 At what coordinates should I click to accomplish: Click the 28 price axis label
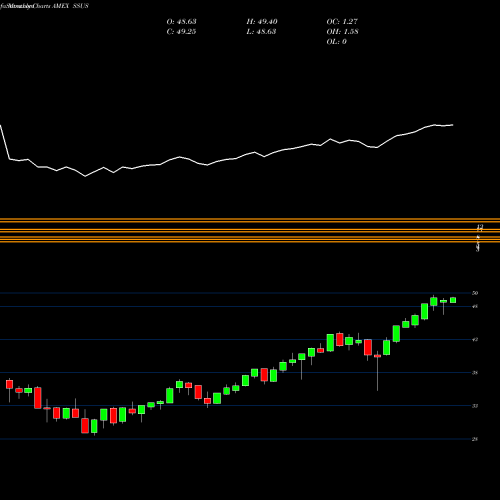click(x=475, y=439)
